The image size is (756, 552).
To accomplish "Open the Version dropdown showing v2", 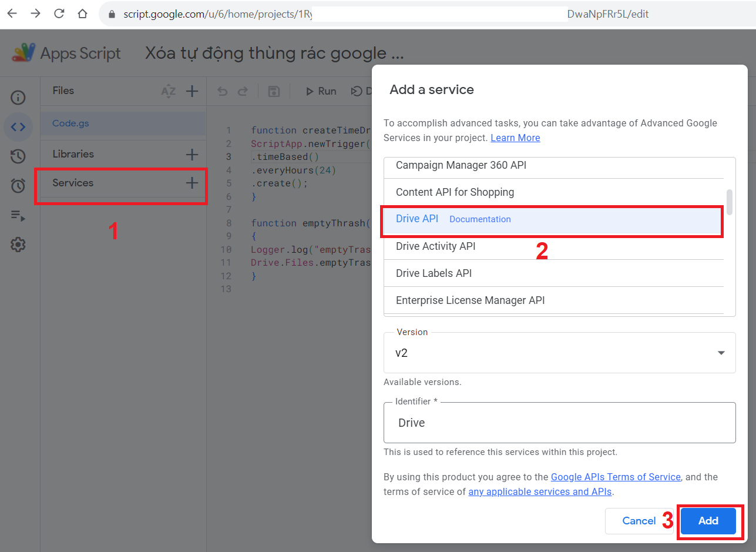I will pyautogui.click(x=559, y=353).
